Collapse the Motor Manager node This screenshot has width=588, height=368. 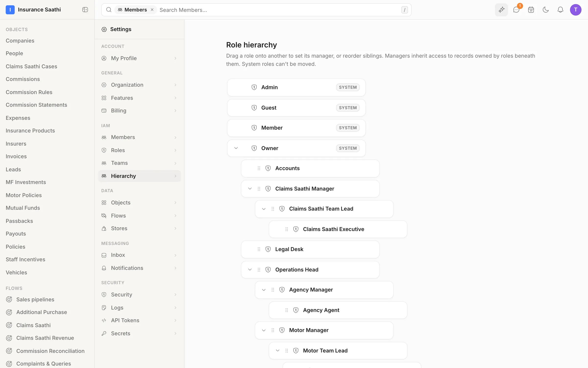coord(264,330)
